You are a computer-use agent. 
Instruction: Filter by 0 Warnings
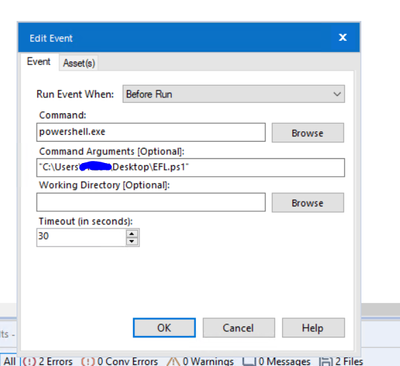click(x=200, y=361)
